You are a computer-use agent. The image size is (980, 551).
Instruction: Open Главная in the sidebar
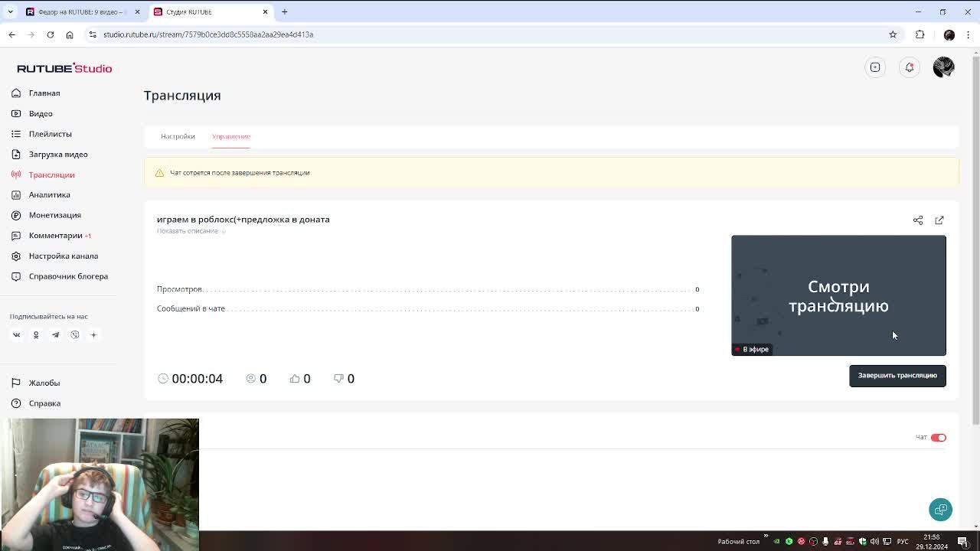coord(44,93)
